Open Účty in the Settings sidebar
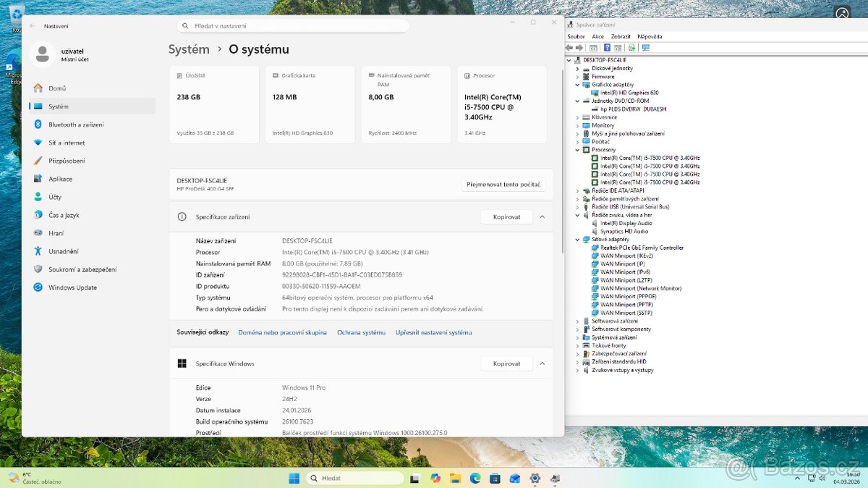Image resolution: width=868 pixels, height=488 pixels. [93, 197]
